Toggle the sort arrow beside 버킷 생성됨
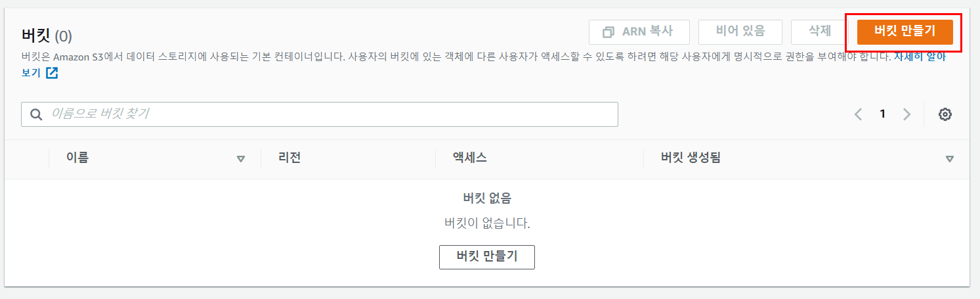The width and height of the screenshot is (980, 299). pos(949,158)
